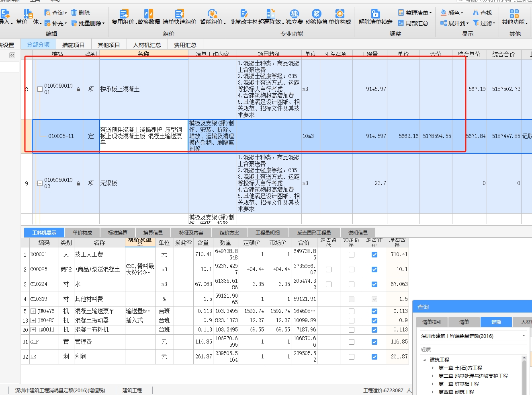Click the 单价构成 unit price composition icon

[340, 14]
